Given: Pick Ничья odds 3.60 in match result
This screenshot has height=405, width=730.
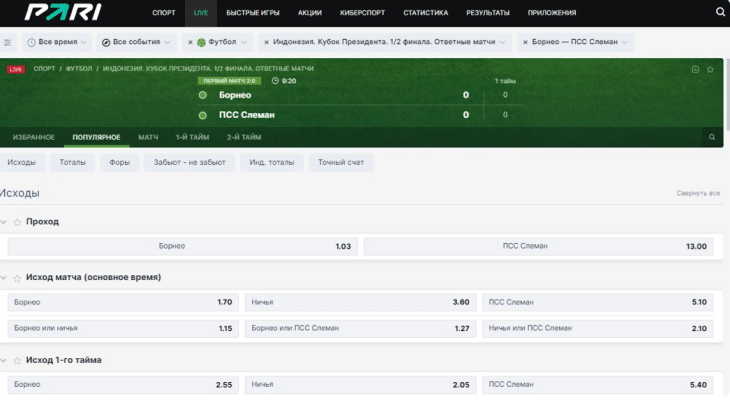Looking at the screenshot, I should (360, 301).
